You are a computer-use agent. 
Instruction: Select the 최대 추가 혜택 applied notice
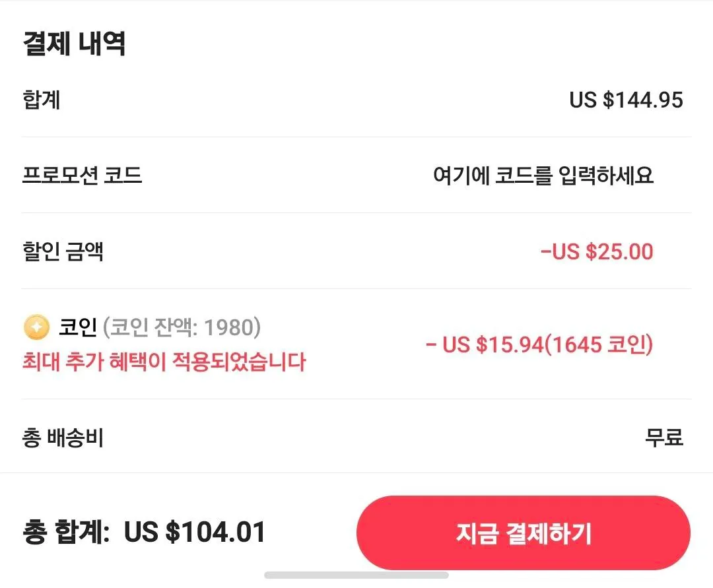[x=163, y=362]
